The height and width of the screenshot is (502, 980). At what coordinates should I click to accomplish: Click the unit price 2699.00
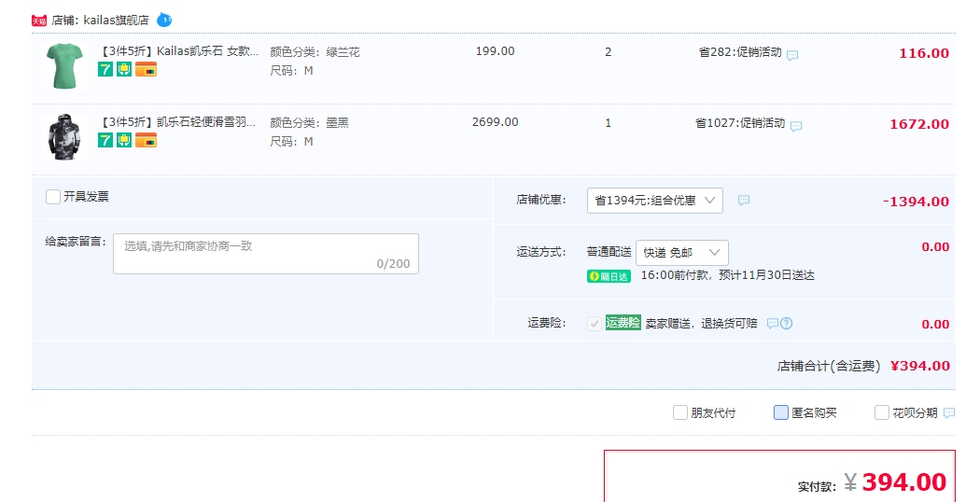[x=495, y=122]
